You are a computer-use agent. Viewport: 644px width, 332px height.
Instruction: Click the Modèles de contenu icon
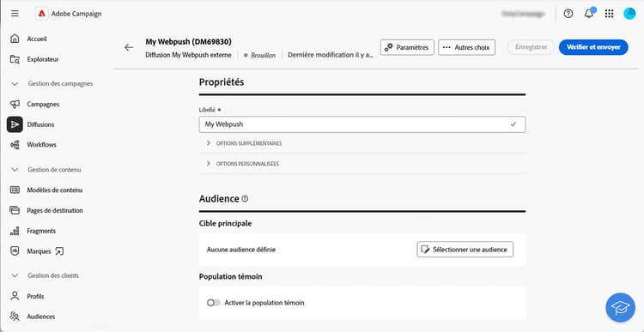coord(15,190)
